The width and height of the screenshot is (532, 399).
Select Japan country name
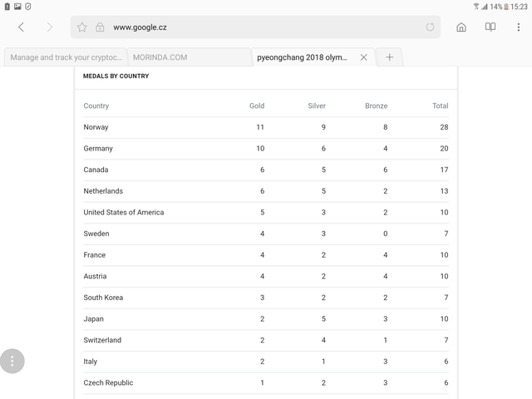click(x=94, y=319)
